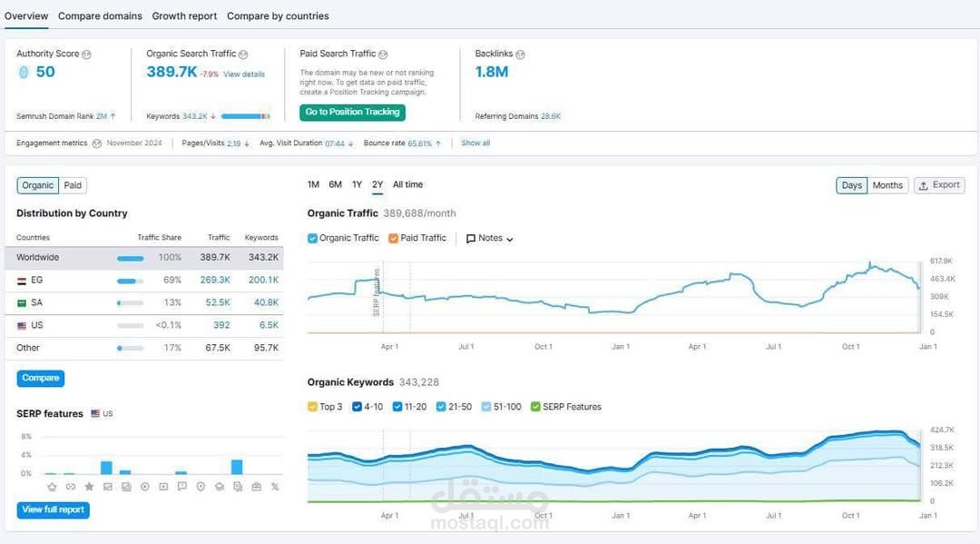Toggle the Paid Traffic checkbox
Image resolution: width=980 pixels, height=544 pixels.
pos(394,238)
